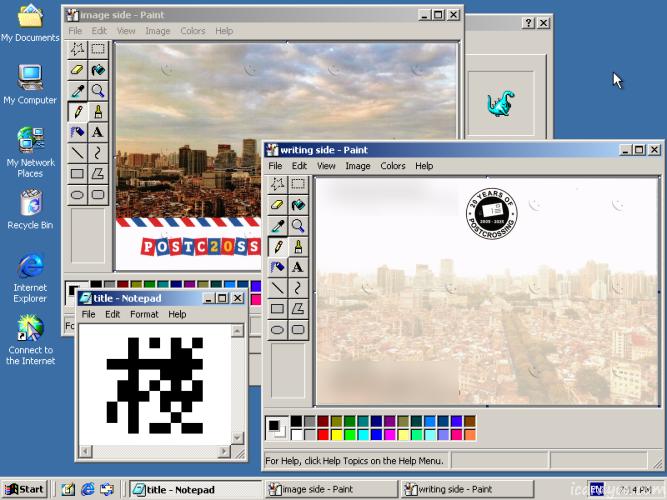Viewport: 667px width, 500px height.
Task: Choose the Text tool in image side Paint
Action: [x=98, y=132]
